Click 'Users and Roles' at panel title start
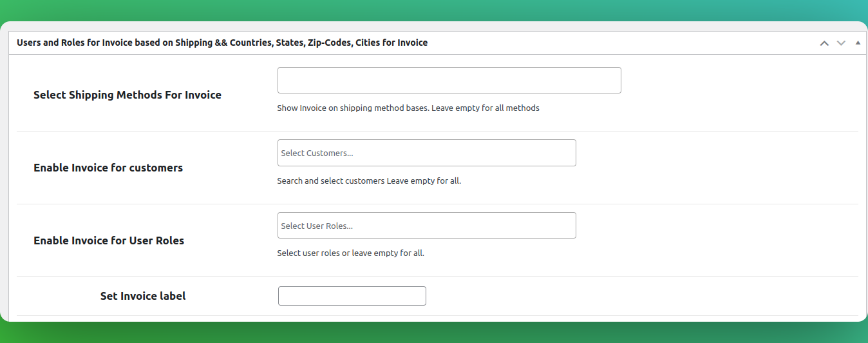The image size is (868, 343). pos(48,43)
